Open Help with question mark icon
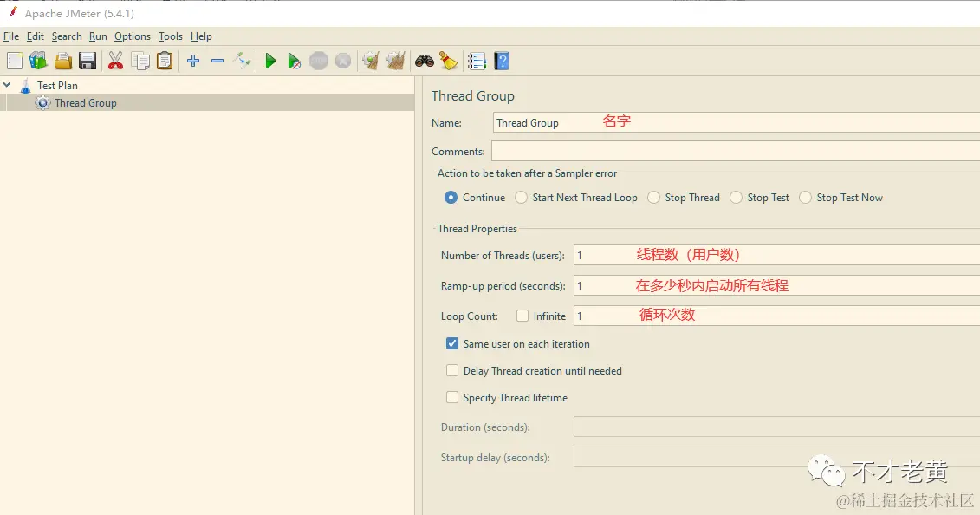Image resolution: width=980 pixels, height=515 pixels. pos(501,61)
